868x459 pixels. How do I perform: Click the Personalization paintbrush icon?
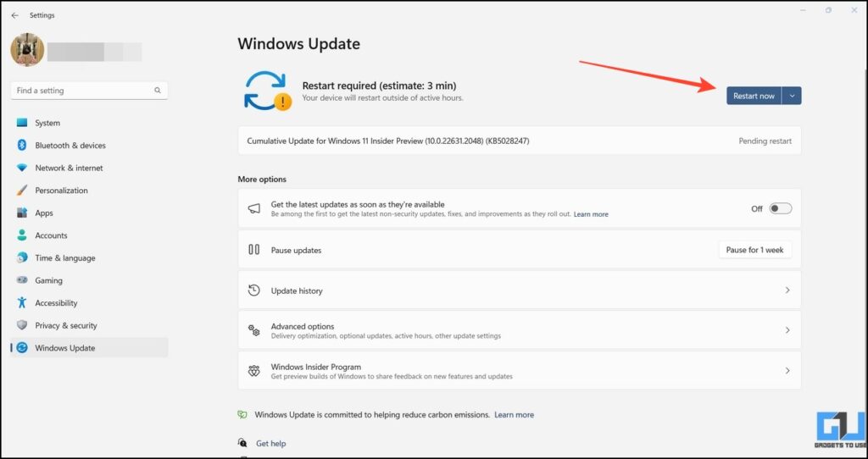click(x=22, y=191)
